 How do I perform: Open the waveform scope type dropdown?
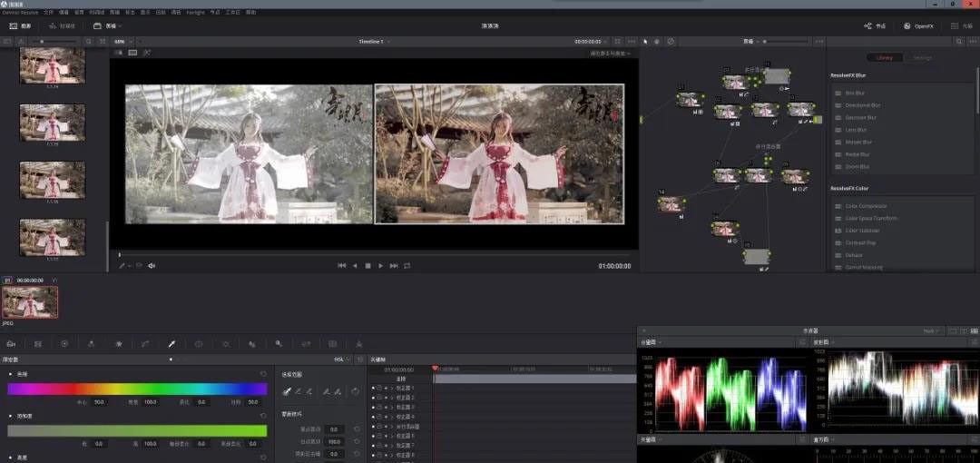click(x=823, y=342)
